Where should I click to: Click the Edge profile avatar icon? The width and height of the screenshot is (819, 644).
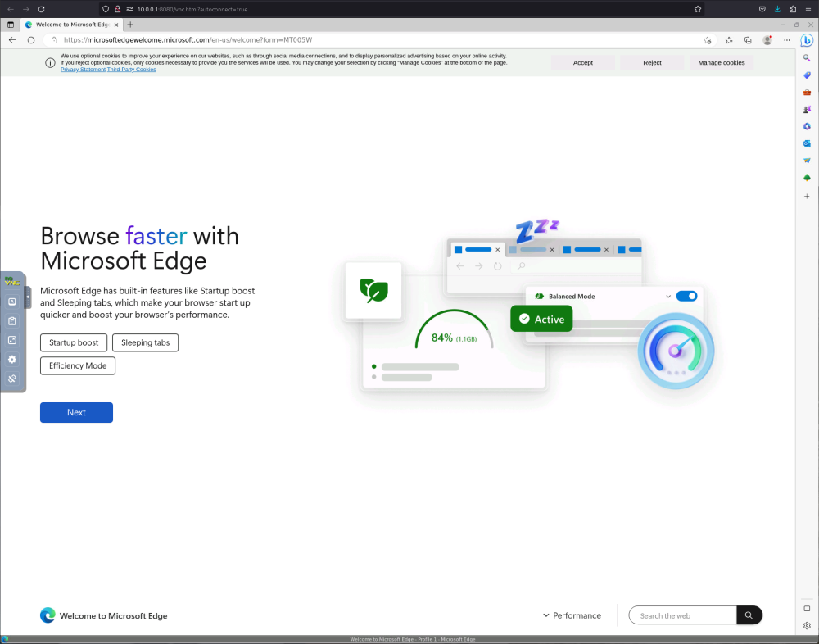click(767, 40)
